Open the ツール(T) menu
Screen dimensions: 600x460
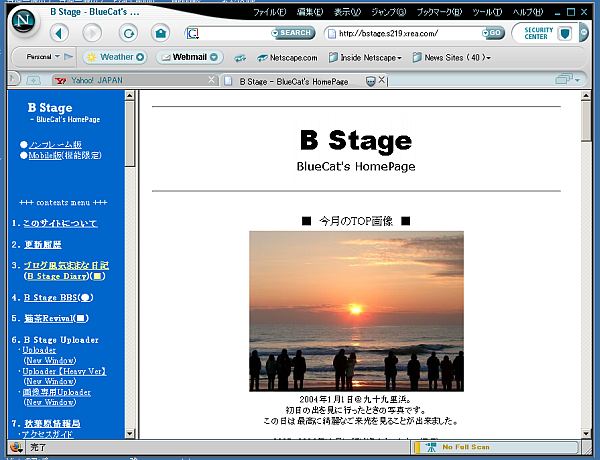[487, 12]
